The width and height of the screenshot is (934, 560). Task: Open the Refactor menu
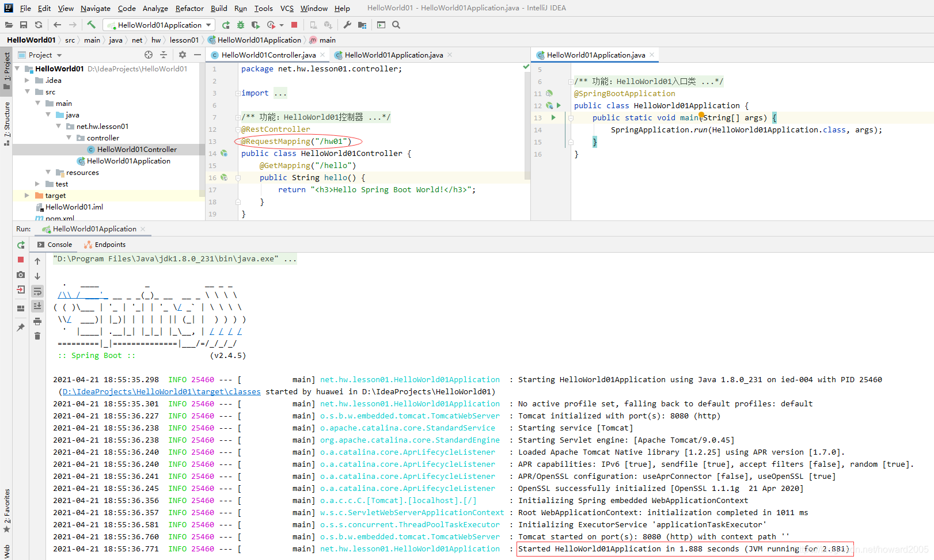tap(189, 8)
